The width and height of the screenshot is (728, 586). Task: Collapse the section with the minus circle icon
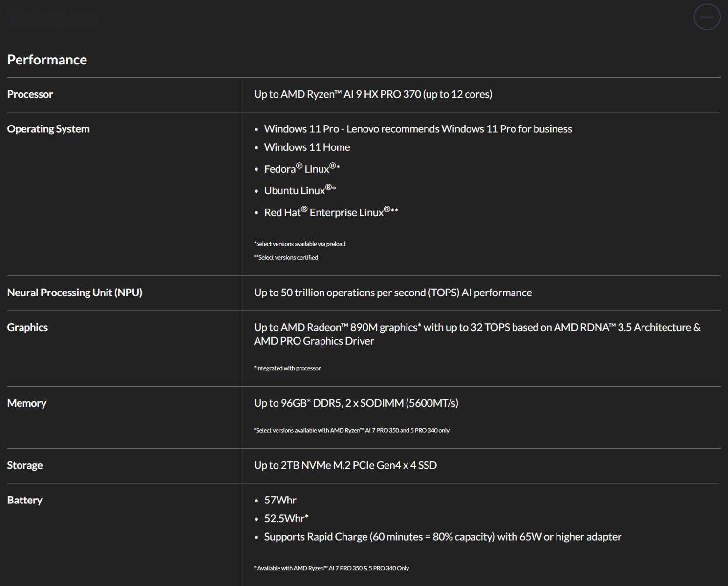pos(707,17)
